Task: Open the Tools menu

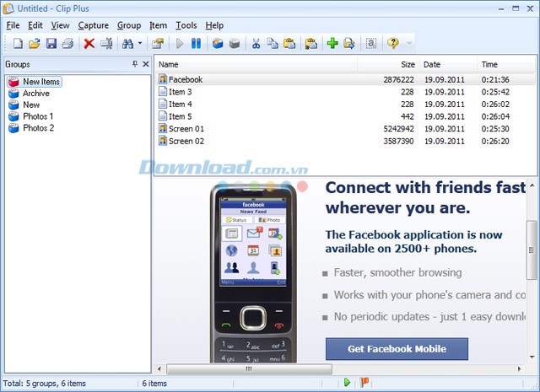Action: [x=186, y=25]
